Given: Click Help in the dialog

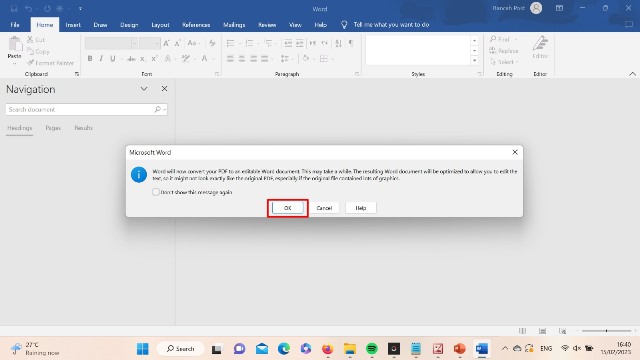Looking at the screenshot, I should 361,208.
